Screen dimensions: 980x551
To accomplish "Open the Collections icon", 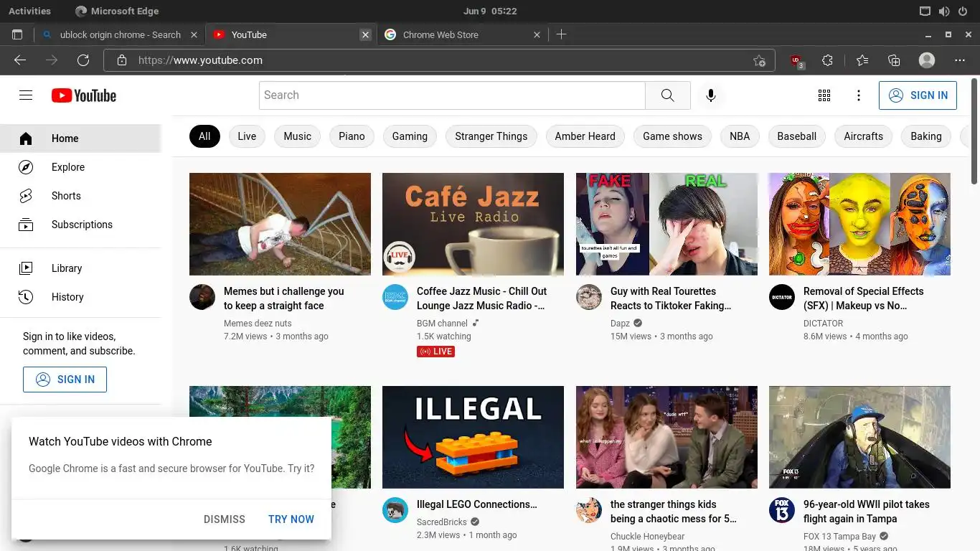I will point(894,60).
